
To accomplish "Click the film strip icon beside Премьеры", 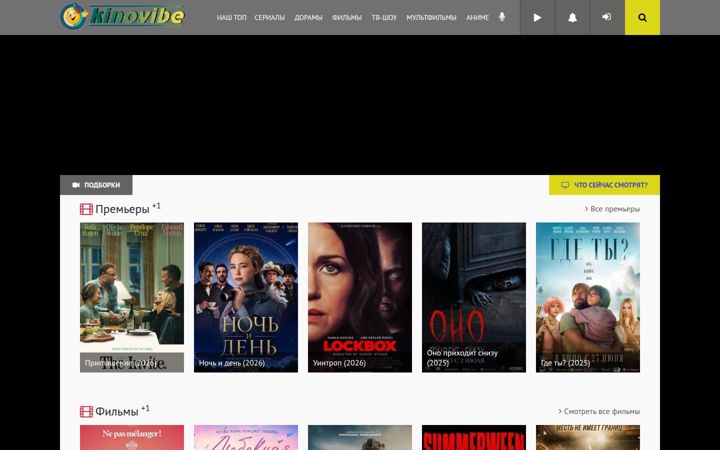I will [x=86, y=209].
